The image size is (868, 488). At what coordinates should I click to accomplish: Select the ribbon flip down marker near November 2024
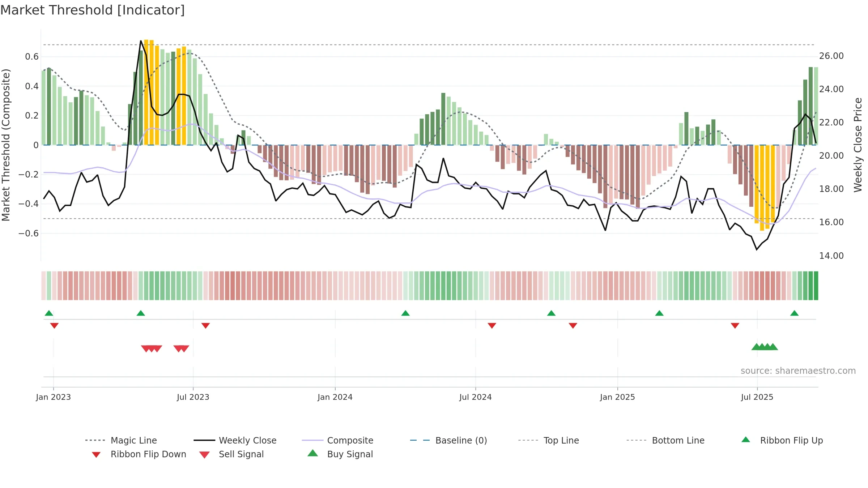coord(573,326)
